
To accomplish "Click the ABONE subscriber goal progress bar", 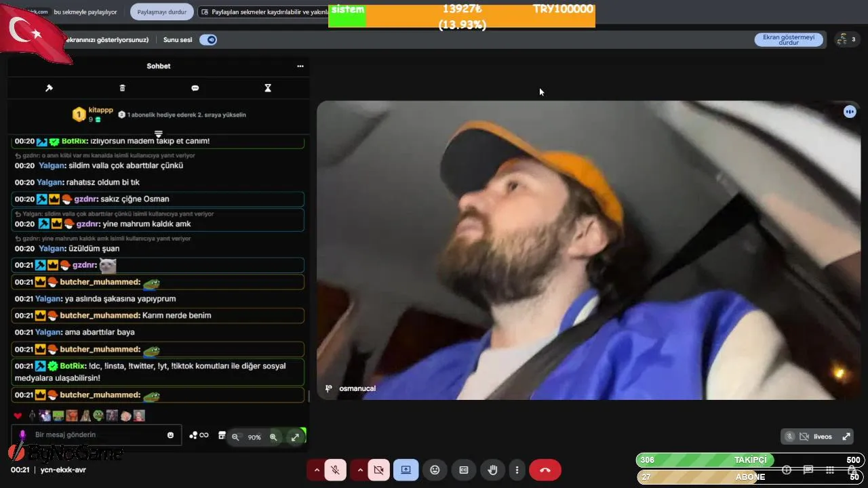I will [750, 477].
